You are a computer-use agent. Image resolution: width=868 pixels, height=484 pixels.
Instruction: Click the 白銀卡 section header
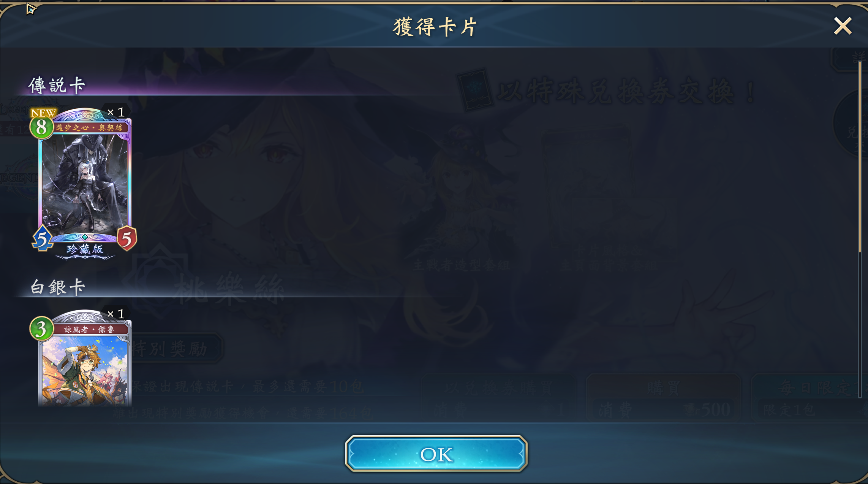coord(58,287)
